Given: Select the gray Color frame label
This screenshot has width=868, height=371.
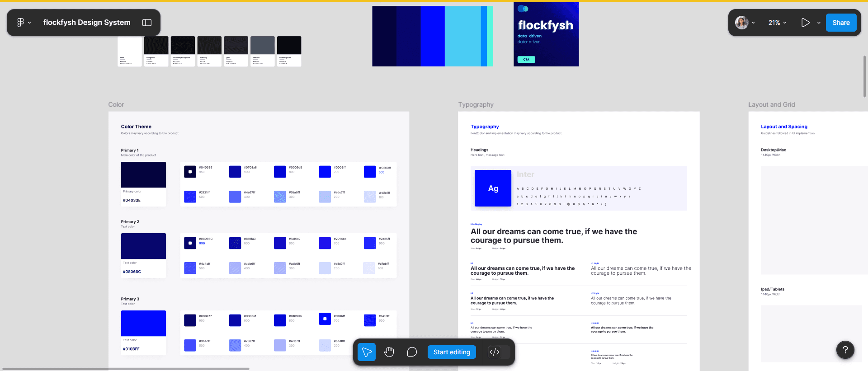Looking at the screenshot, I should pos(116,104).
